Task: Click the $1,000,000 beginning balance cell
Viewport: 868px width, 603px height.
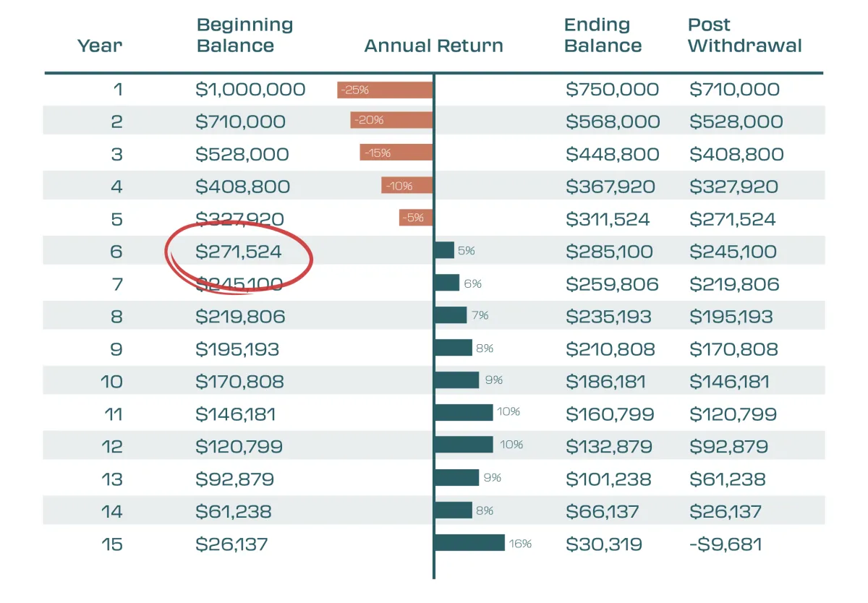Action: [250, 90]
